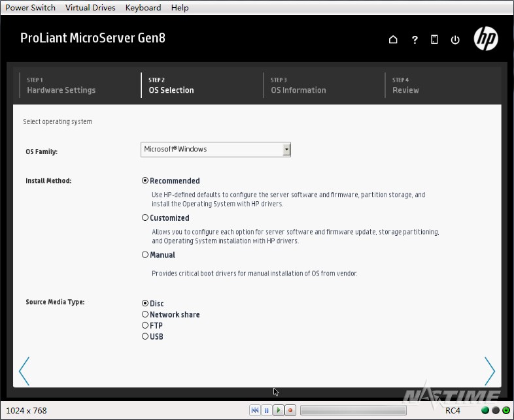Open help via the question mark icon
The width and height of the screenshot is (514, 420).
click(x=415, y=40)
